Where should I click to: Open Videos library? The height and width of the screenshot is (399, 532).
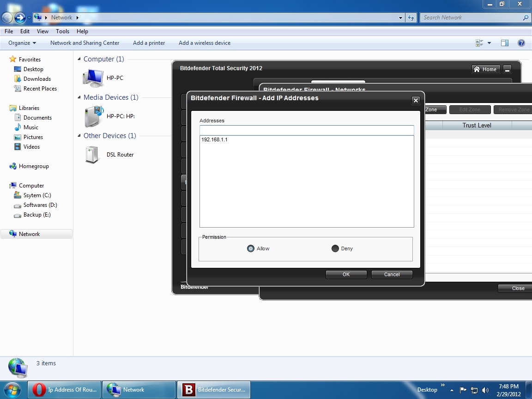31,147
